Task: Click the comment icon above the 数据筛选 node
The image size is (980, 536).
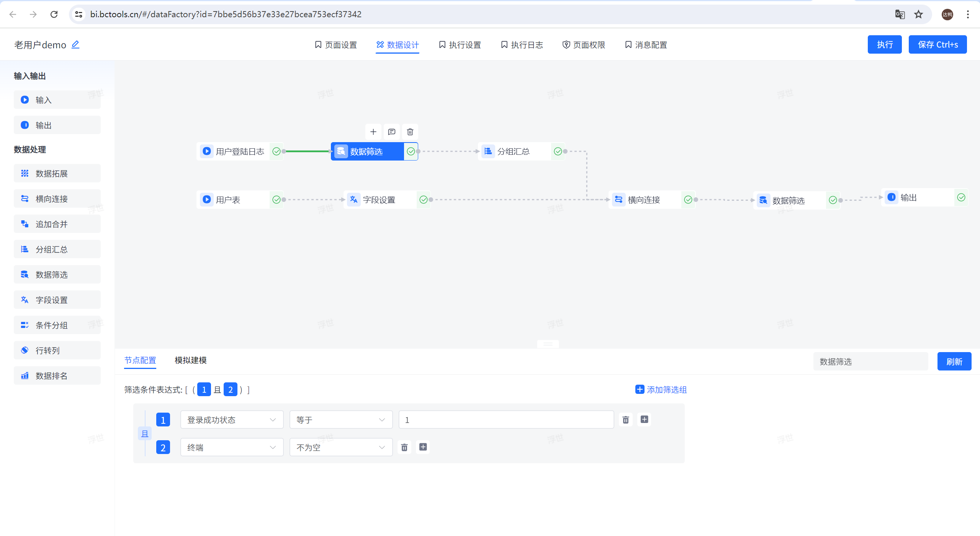Action: tap(391, 132)
